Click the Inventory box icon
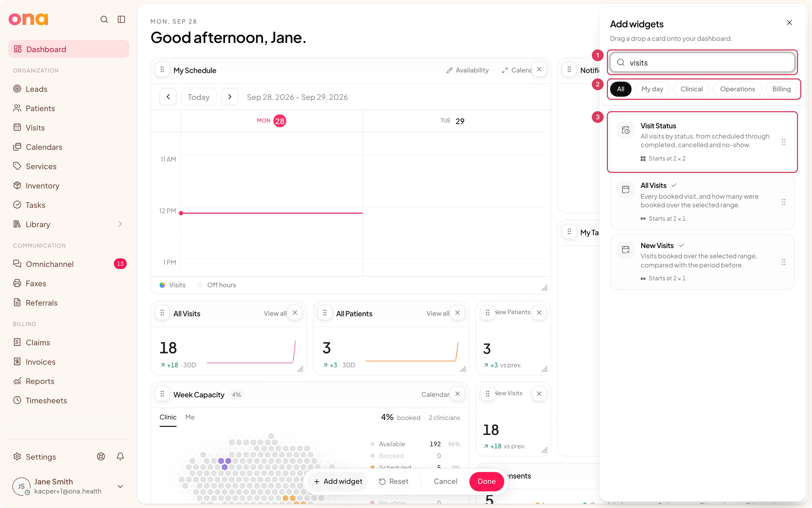This screenshot has height=508, width=812. pyautogui.click(x=17, y=186)
